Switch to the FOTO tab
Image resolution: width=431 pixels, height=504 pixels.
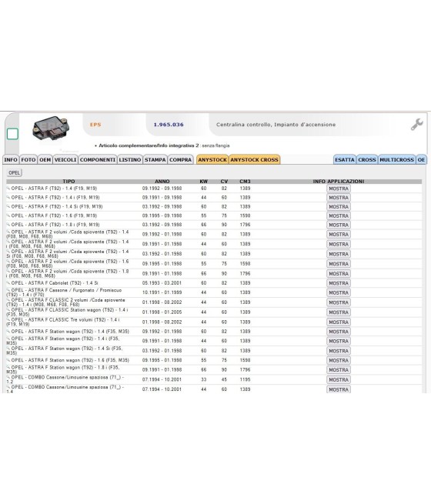28,160
